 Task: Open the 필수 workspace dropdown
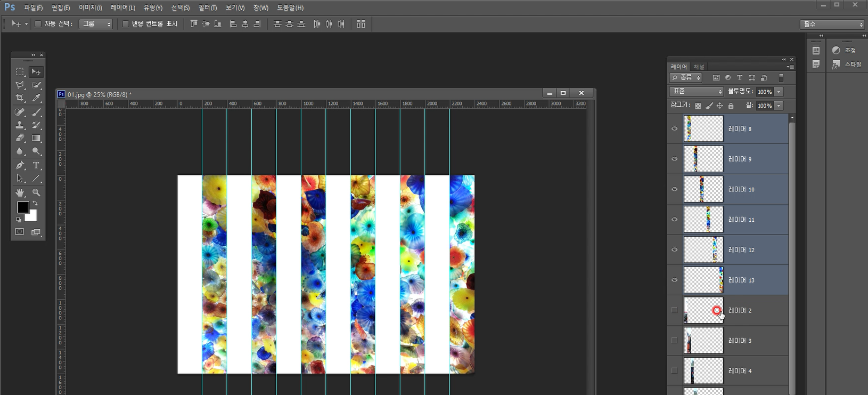click(832, 25)
